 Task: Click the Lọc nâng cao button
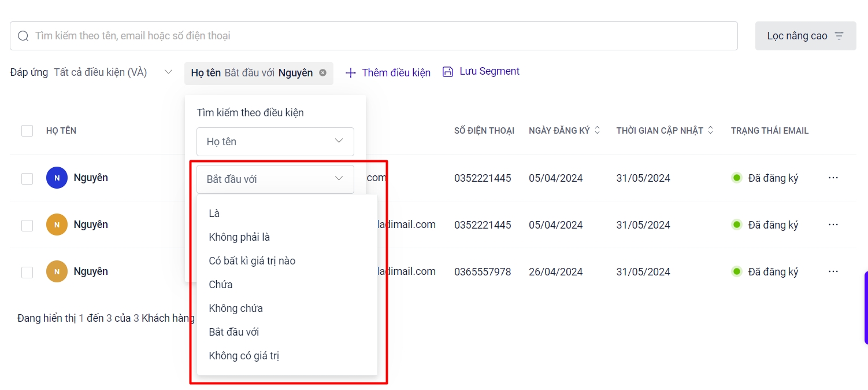(x=805, y=36)
